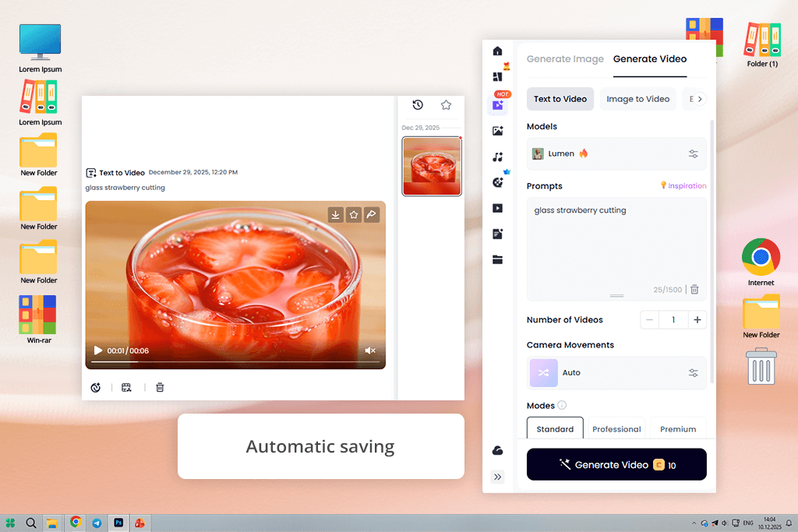Open Photoshop from the taskbar
The width and height of the screenshot is (798, 532).
tap(118, 523)
